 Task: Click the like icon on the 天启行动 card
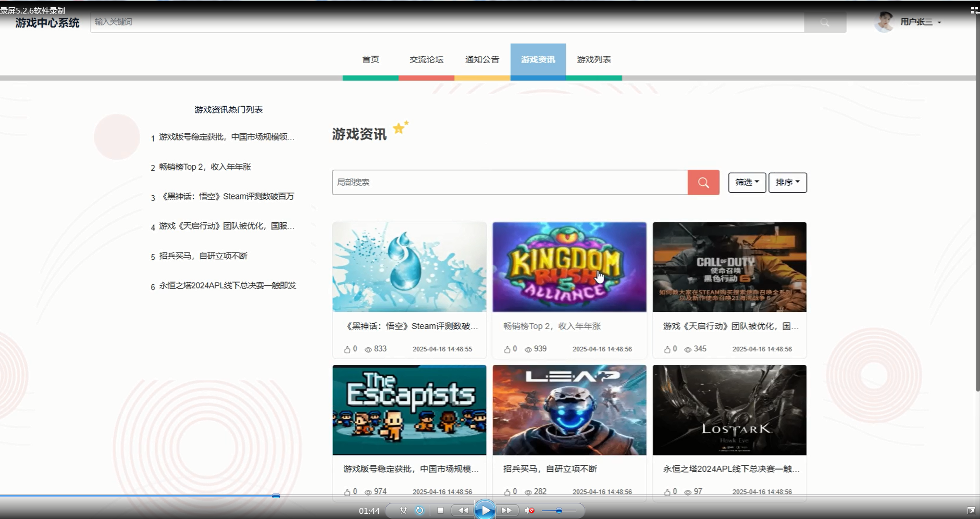click(667, 349)
